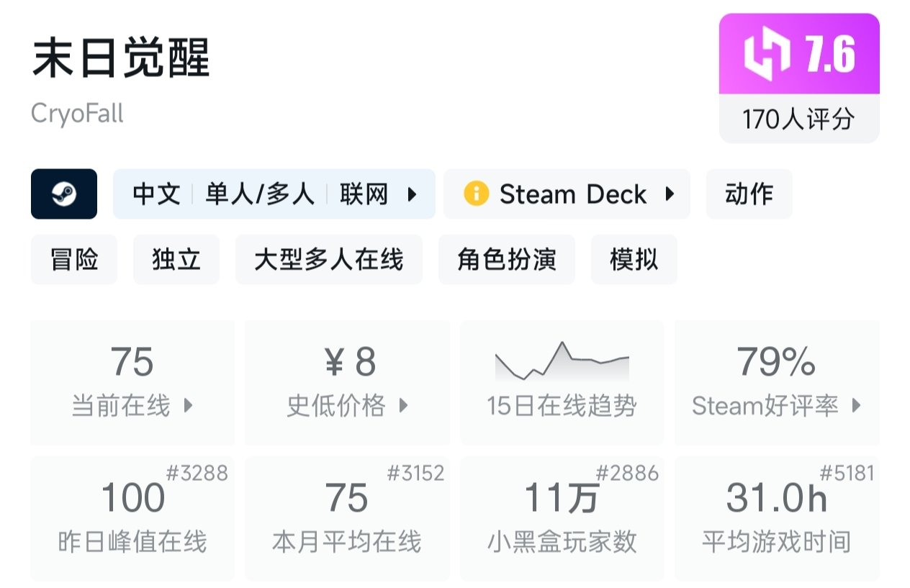
Task: Expand the language and multiplayer info arrow
Action: click(413, 194)
